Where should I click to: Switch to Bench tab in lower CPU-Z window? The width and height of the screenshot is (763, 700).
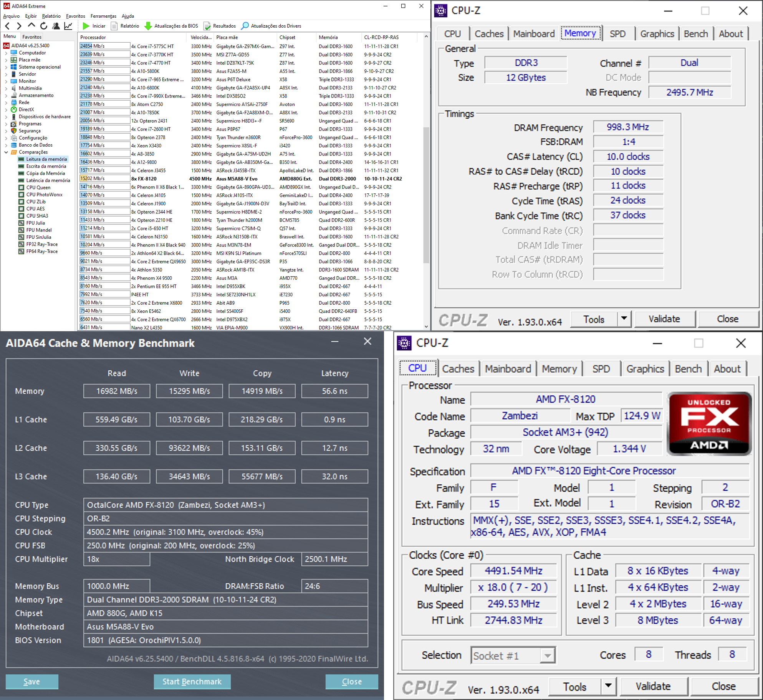688,369
